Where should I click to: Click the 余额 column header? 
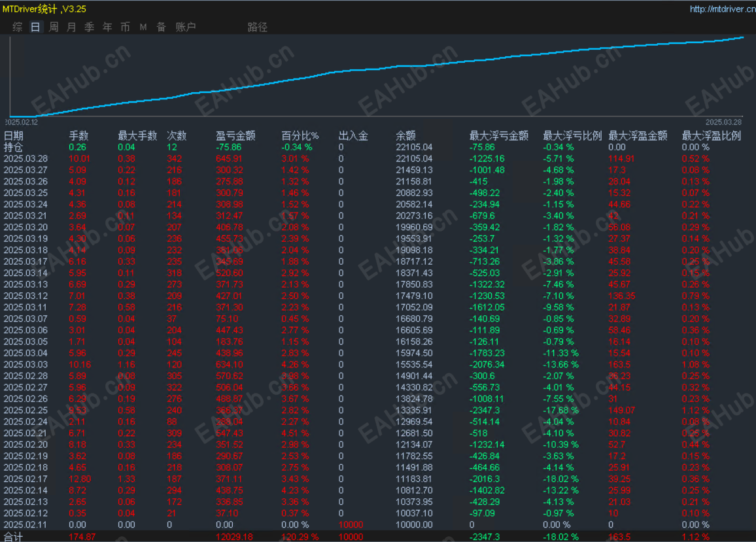pyautogui.click(x=405, y=135)
